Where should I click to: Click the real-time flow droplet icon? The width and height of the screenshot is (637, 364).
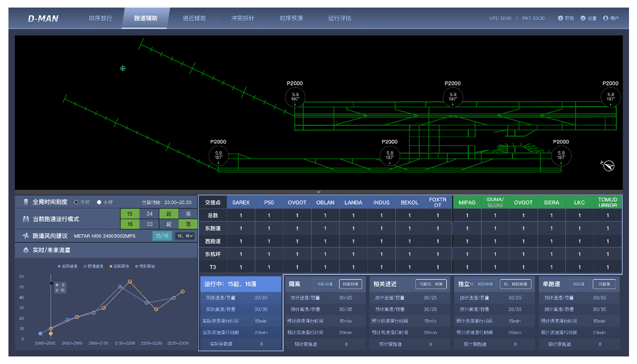[x=25, y=250]
